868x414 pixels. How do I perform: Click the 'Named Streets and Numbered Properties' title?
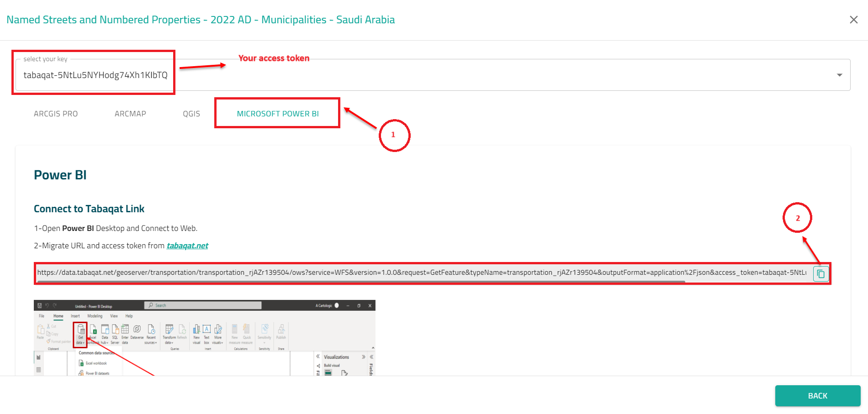pos(201,20)
